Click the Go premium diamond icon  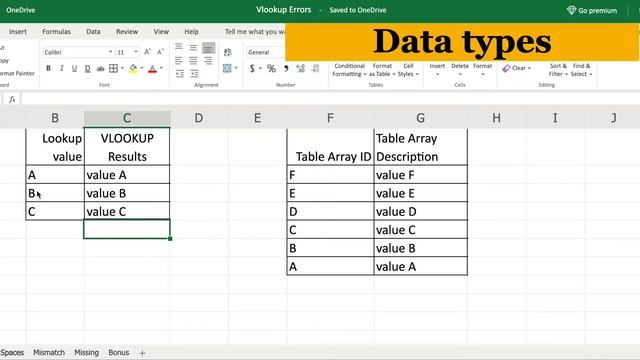pos(571,10)
